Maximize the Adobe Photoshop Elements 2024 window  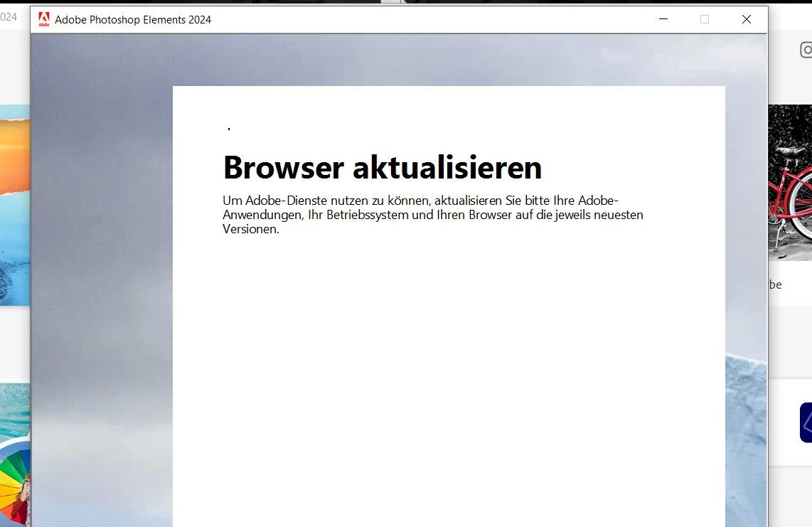(705, 19)
